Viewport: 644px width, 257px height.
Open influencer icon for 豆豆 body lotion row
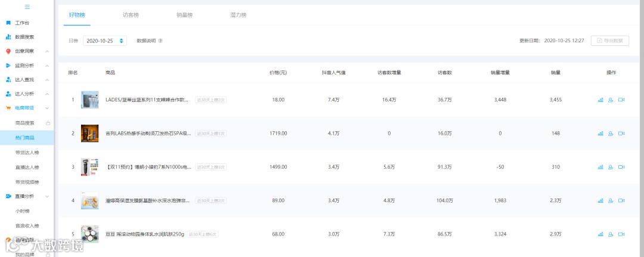pos(611,234)
